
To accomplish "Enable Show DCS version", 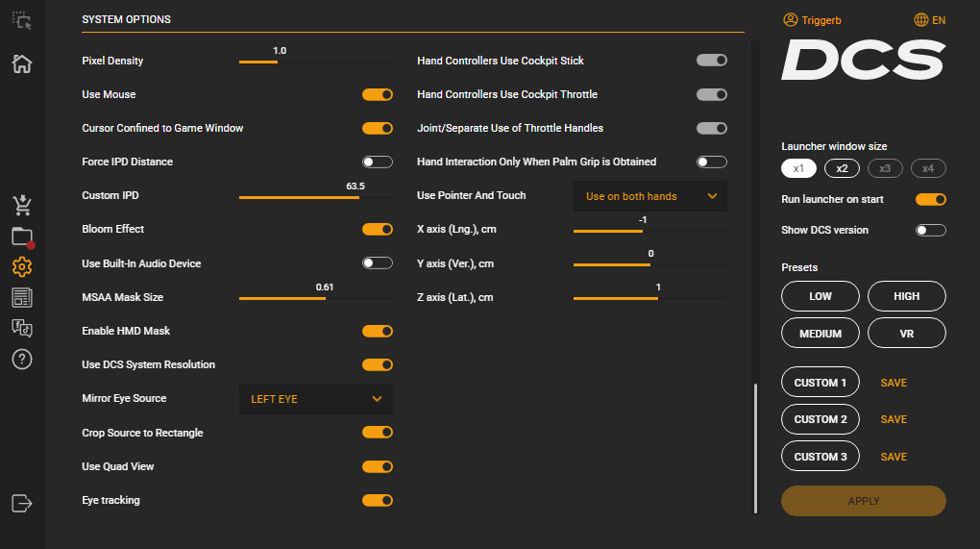I will [931, 230].
